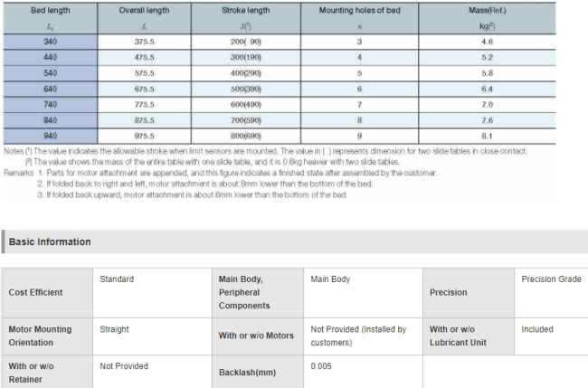Click the Precision Grade value
Screen dimensions: 588x388
(x=551, y=279)
